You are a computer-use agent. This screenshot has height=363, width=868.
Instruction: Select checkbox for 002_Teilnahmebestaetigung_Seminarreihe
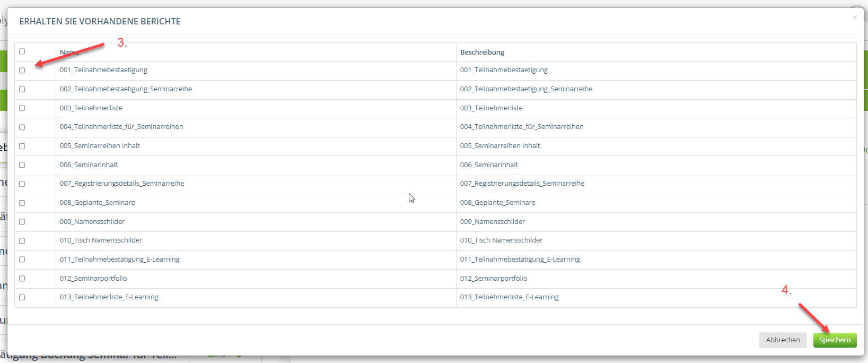point(22,90)
